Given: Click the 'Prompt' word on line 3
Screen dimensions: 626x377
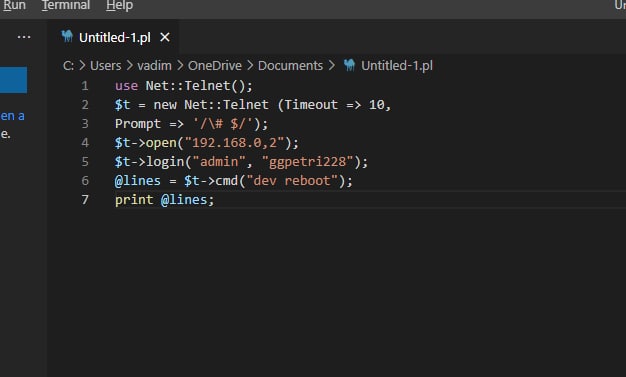Looking at the screenshot, I should pyautogui.click(x=138, y=124).
